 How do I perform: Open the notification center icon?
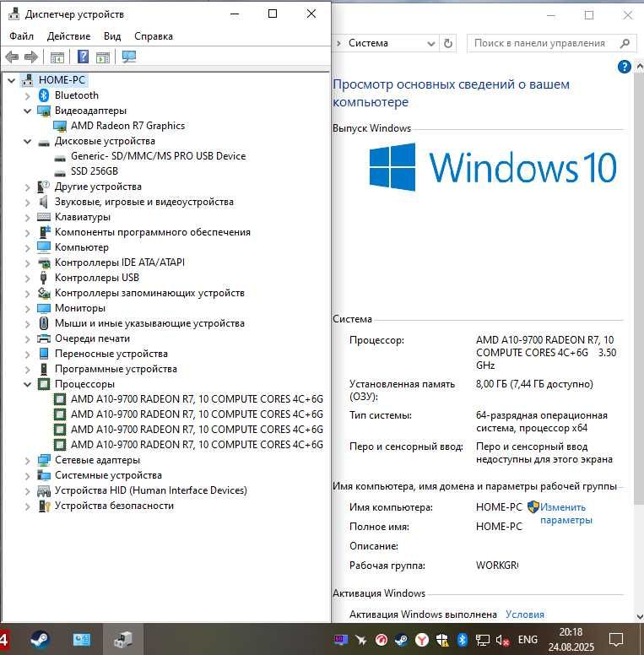tap(616, 640)
